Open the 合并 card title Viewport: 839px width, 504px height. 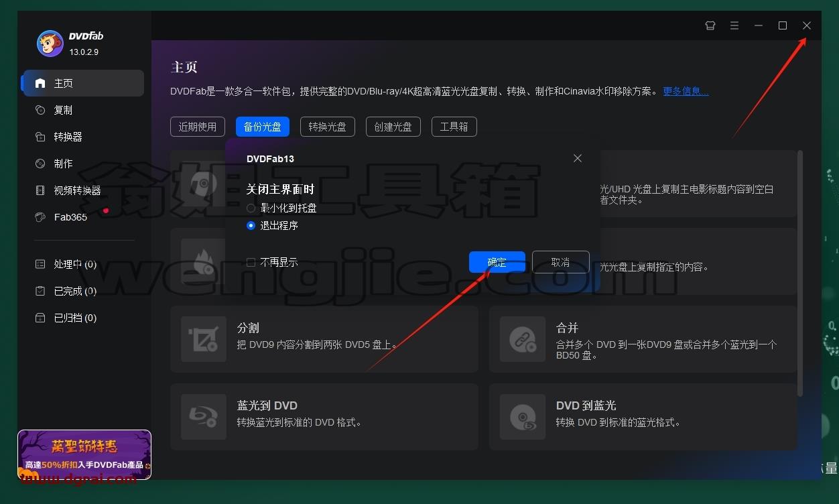[x=567, y=328]
